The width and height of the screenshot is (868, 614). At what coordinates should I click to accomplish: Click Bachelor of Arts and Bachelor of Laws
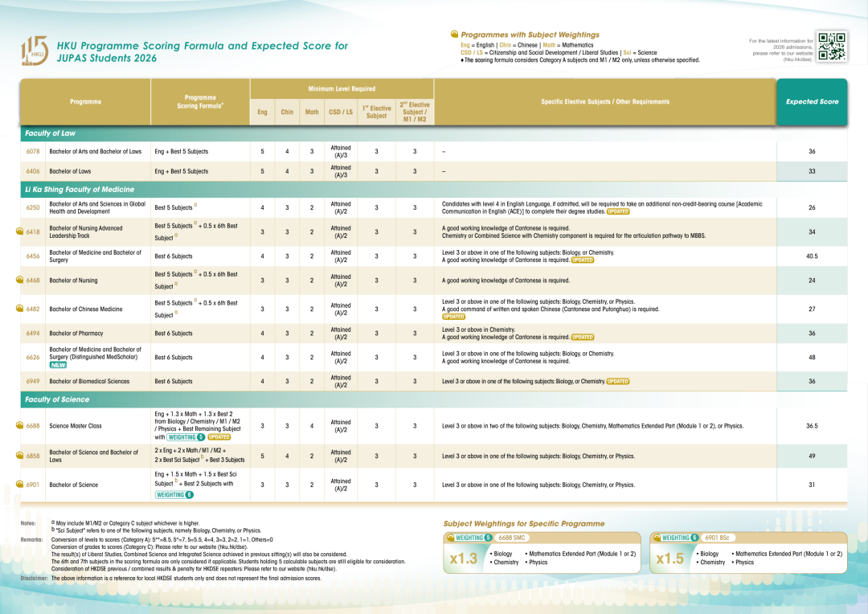(95, 151)
